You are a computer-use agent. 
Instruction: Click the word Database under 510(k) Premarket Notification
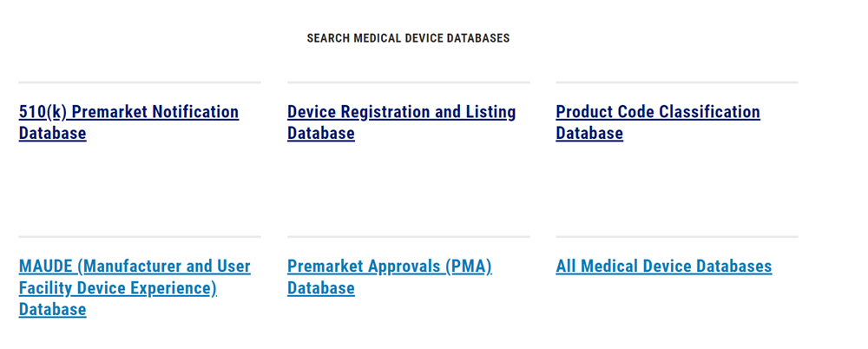pyautogui.click(x=53, y=134)
